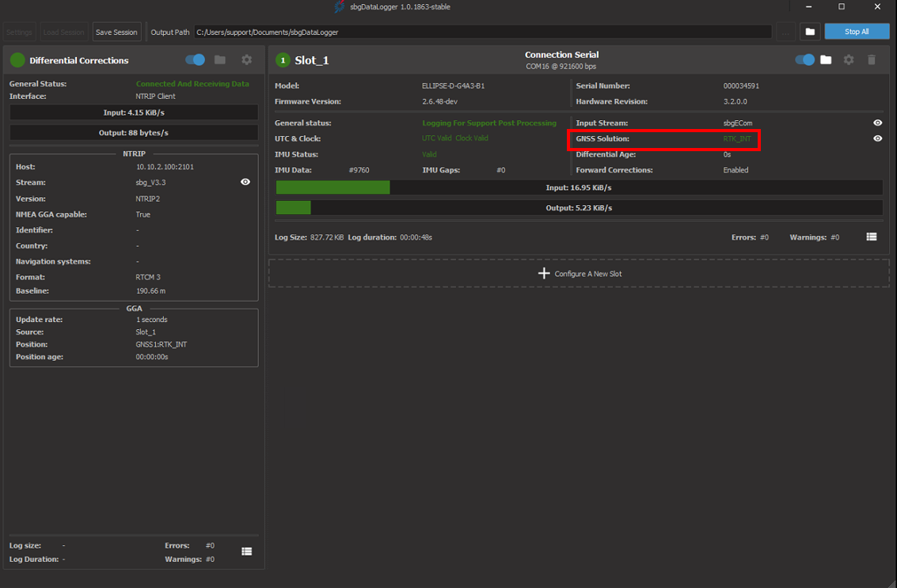Toggle Slot_1 enable switch
The width and height of the screenshot is (897, 588).
[x=804, y=60]
